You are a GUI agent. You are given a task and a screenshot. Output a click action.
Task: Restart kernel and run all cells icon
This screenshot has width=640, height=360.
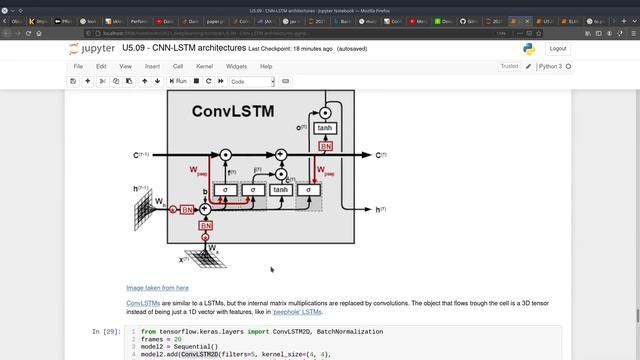point(221,81)
